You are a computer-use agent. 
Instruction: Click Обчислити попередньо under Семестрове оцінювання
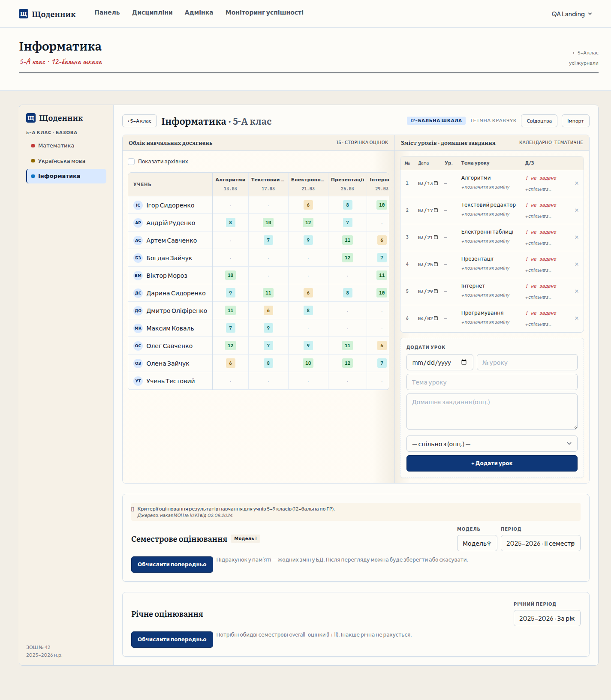point(172,564)
